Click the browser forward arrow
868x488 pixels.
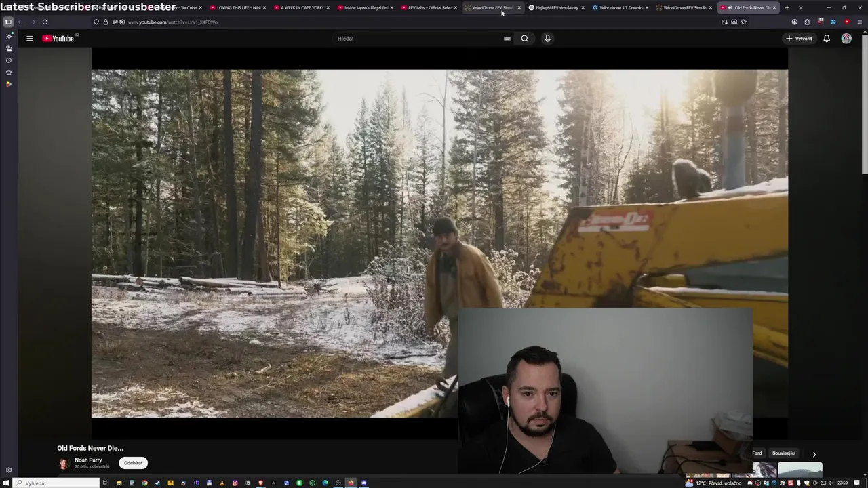click(32, 22)
